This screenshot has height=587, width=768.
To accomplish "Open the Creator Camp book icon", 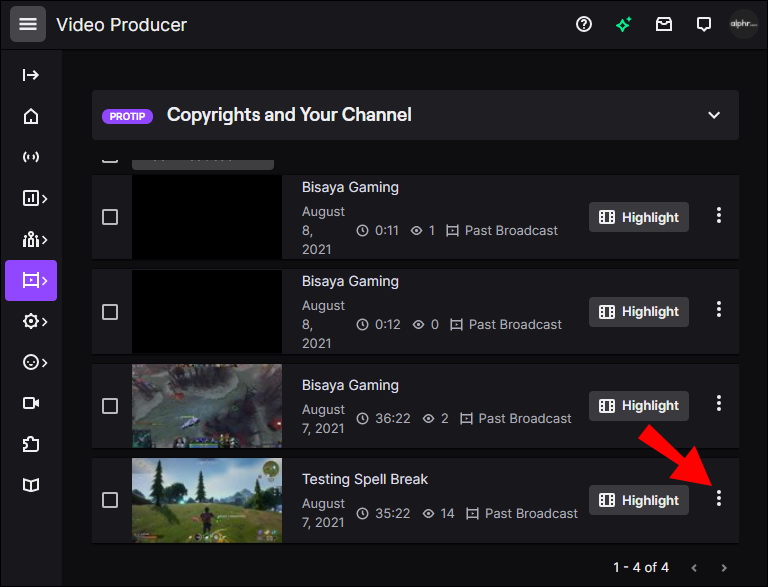I will click(x=31, y=485).
